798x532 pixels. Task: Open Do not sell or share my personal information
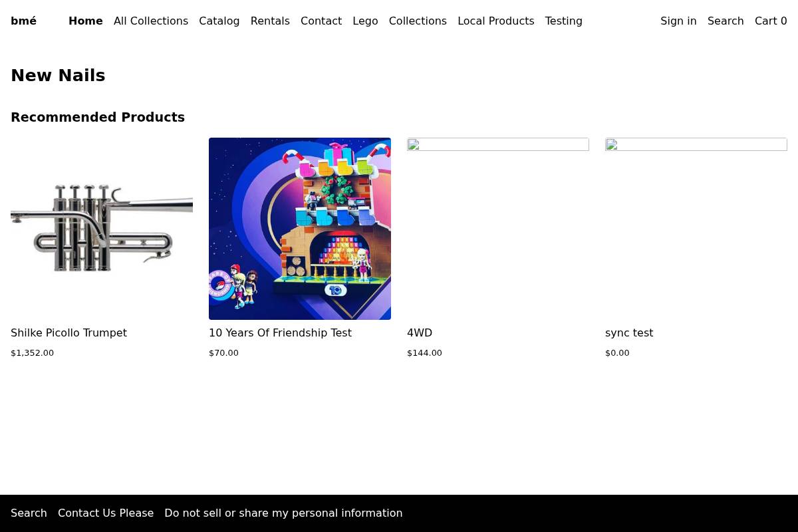pyautogui.click(x=283, y=513)
